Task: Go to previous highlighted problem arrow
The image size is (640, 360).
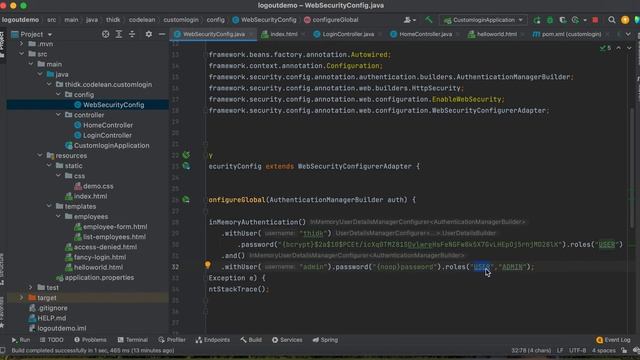Action: click(x=619, y=48)
